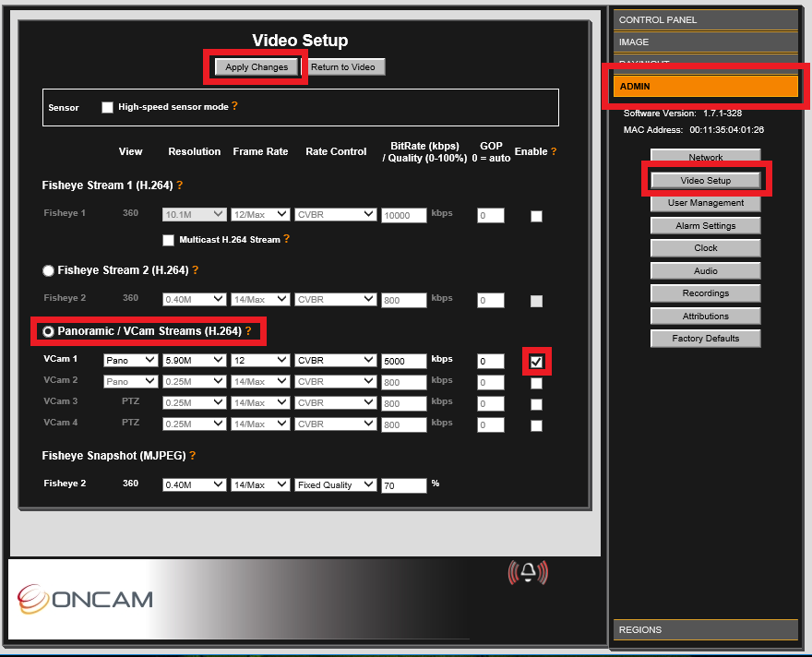
Task: Enable VCam 2 stream checkbox
Action: [536, 383]
